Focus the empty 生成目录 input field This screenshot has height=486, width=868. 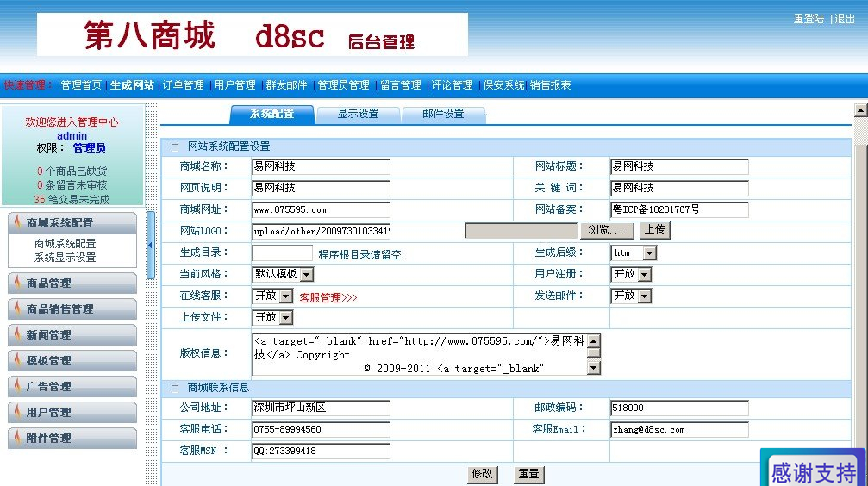[x=283, y=253]
